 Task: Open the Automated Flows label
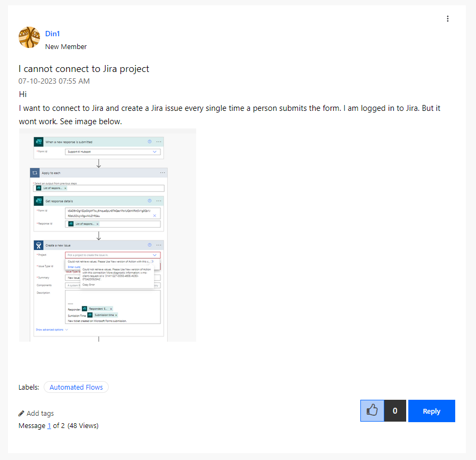pyautogui.click(x=76, y=387)
